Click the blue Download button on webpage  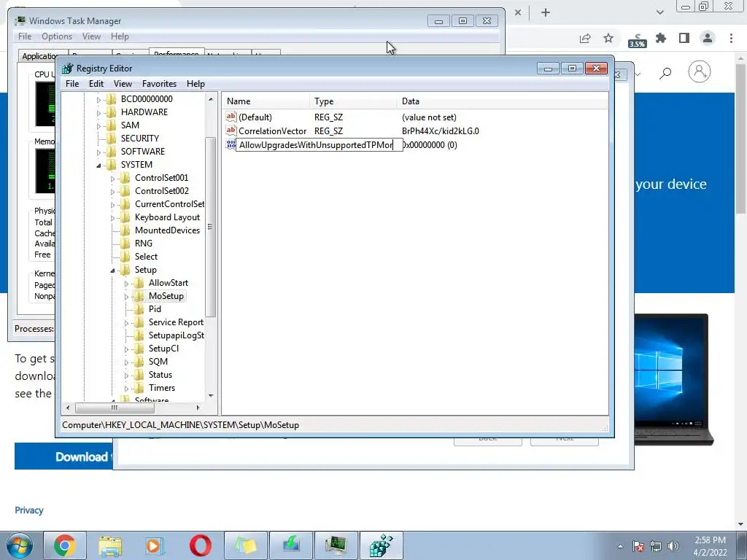pos(63,456)
